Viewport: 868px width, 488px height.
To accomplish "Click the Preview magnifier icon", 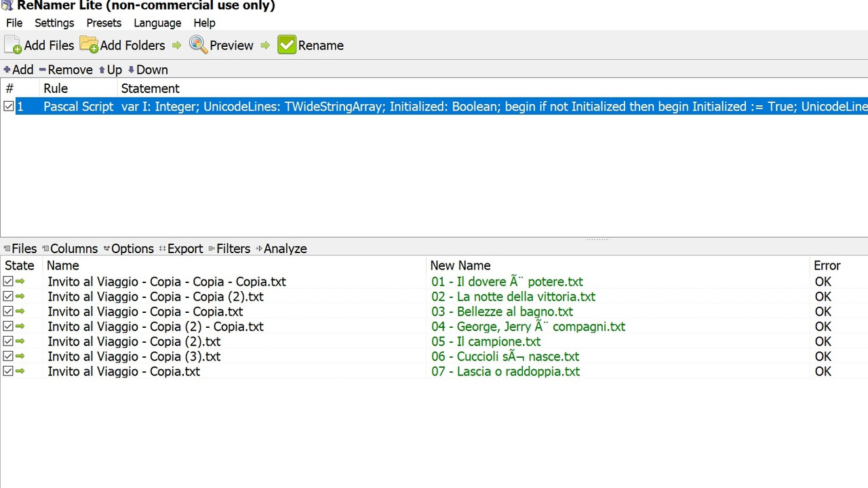I will pyautogui.click(x=198, y=45).
